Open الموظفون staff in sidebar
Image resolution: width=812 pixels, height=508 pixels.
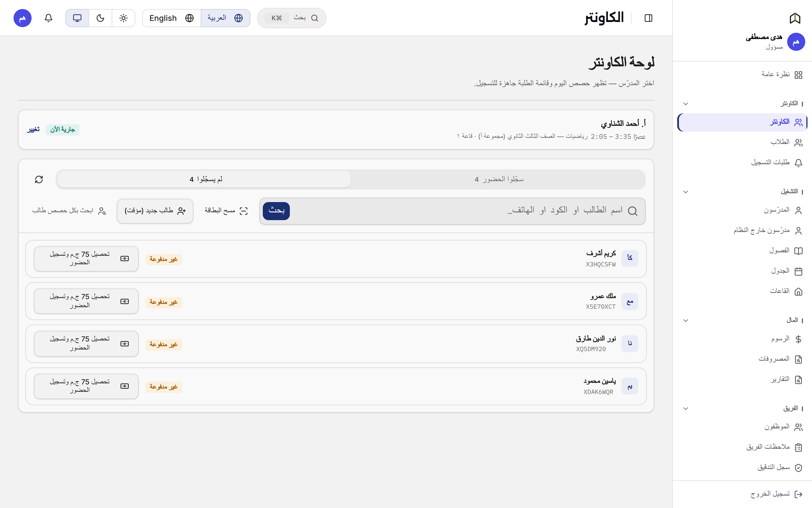click(742, 427)
